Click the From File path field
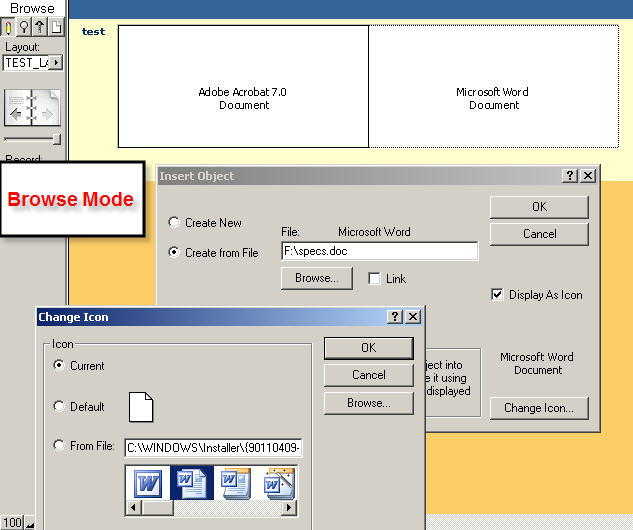The height and width of the screenshot is (530, 633). pyautogui.click(x=214, y=448)
